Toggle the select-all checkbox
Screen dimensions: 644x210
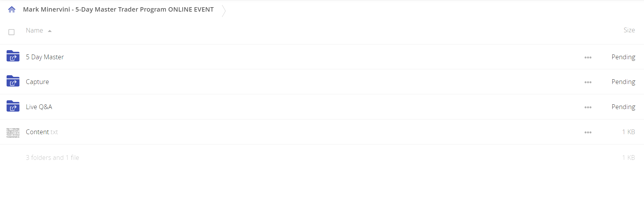click(x=12, y=32)
